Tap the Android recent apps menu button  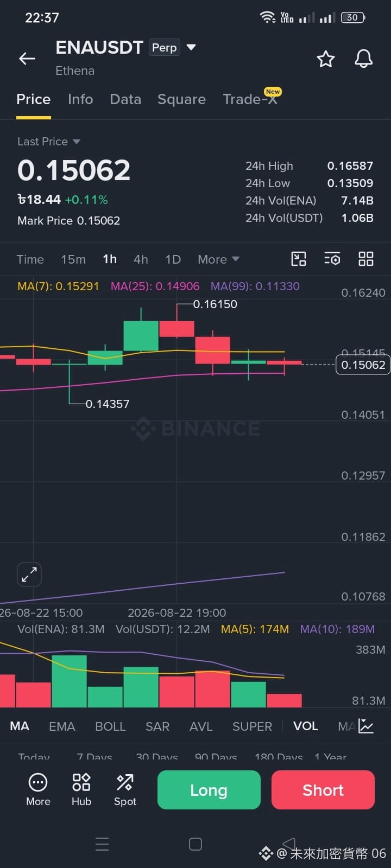[102, 844]
